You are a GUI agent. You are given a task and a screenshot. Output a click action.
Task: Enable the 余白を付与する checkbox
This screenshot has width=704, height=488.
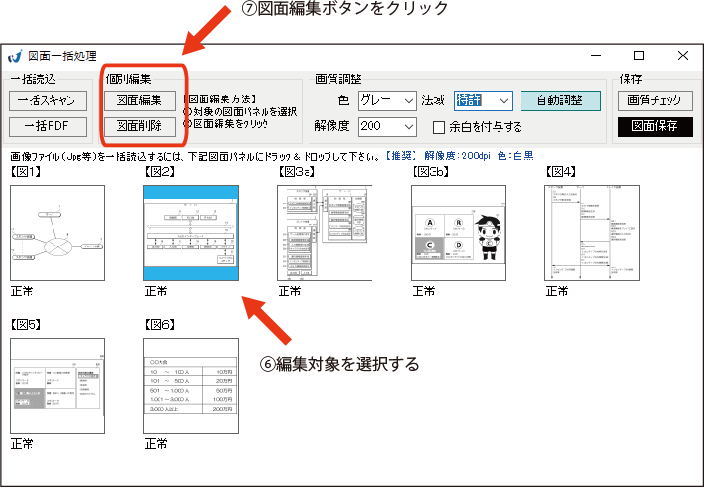pyautogui.click(x=438, y=127)
